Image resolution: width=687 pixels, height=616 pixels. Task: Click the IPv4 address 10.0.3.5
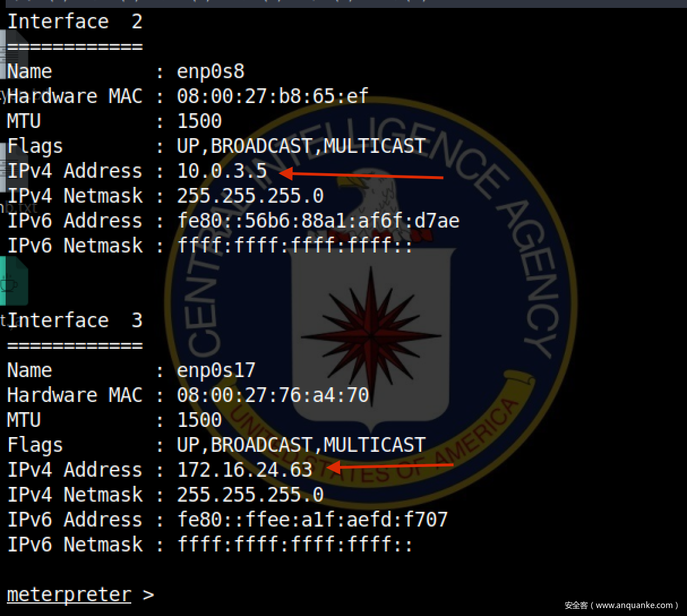222,170
